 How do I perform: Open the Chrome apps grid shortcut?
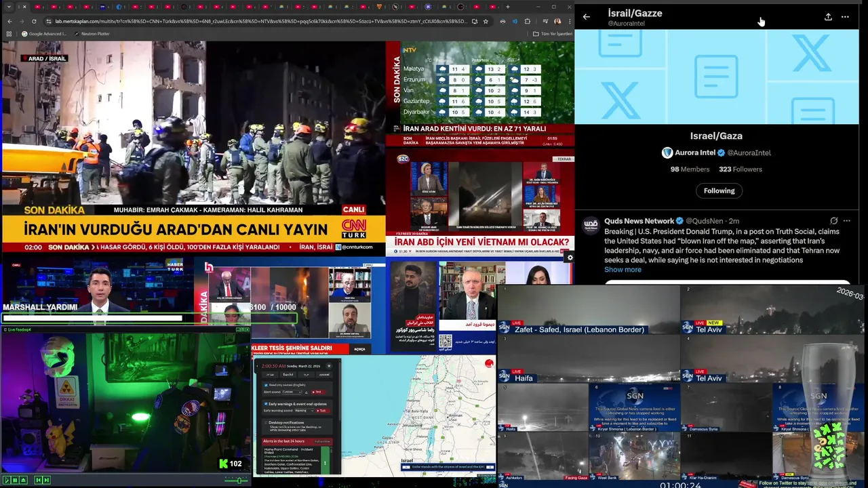(8, 33)
